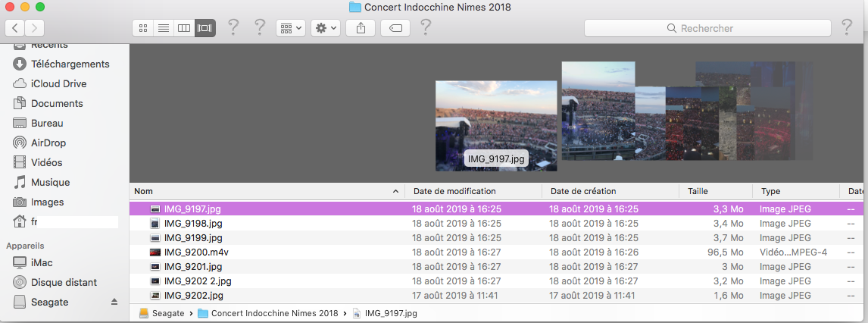Viewport: 868px width, 323px height.
Task: Click IMG_9197.jpg in the path bar
Action: pos(385,314)
